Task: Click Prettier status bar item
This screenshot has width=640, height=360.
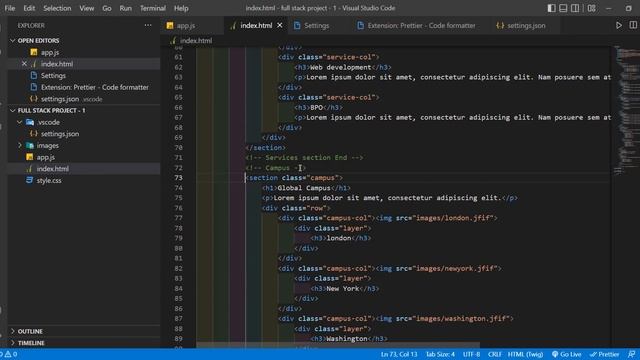Action: click(x=604, y=354)
